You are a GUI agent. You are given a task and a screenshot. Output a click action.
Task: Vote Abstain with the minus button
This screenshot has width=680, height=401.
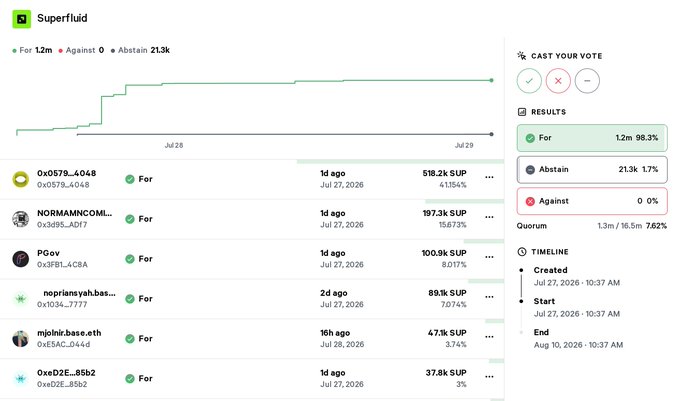(587, 81)
